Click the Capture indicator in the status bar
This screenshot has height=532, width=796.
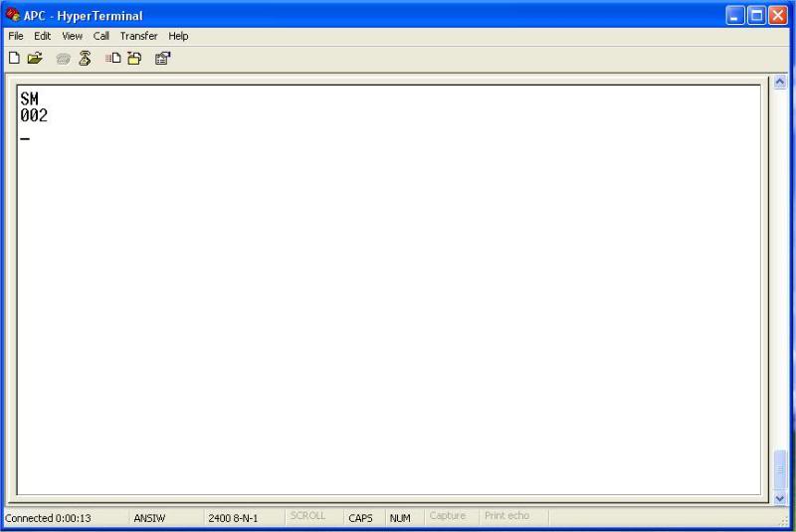click(x=448, y=517)
